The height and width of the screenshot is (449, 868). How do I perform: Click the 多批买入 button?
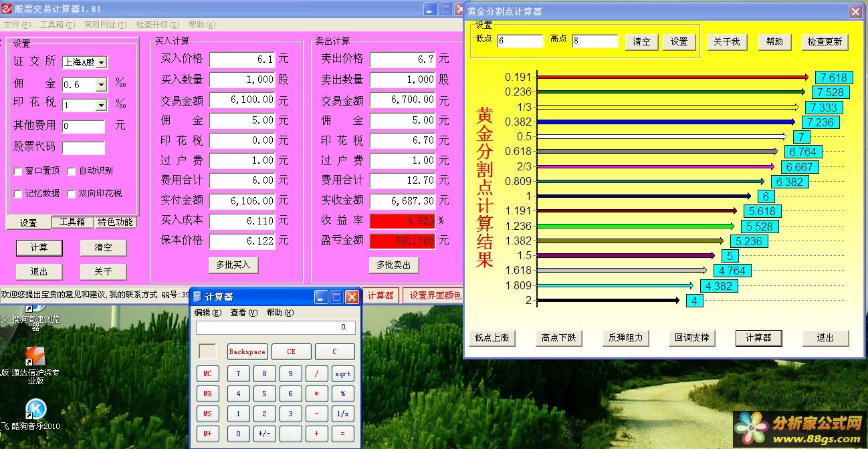point(233,265)
